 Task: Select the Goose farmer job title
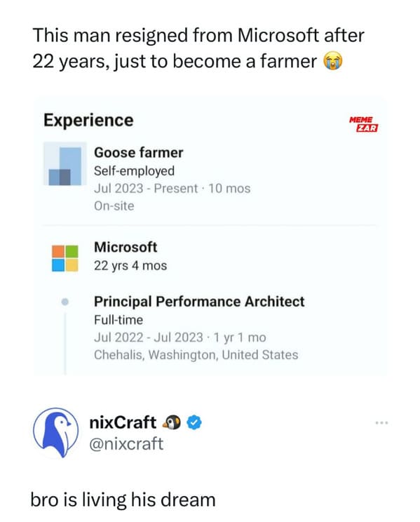click(138, 153)
